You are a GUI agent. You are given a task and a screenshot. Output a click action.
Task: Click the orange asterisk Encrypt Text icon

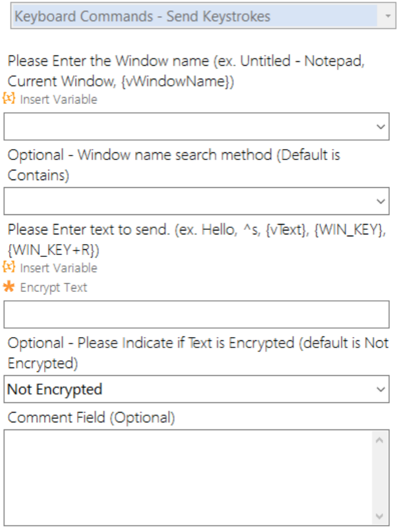[x=9, y=287]
